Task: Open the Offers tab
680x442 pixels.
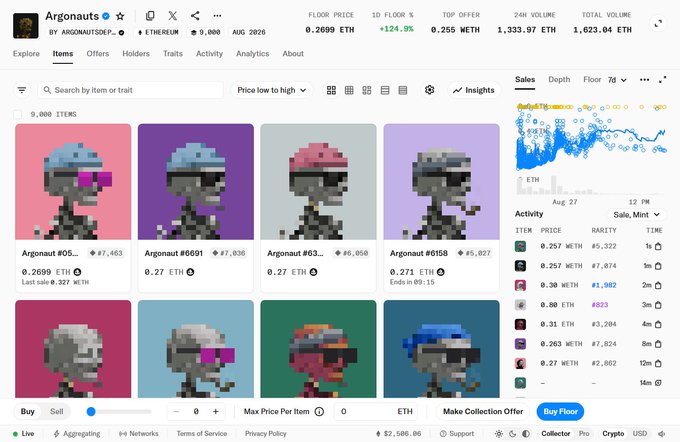Action: [98, 54]
